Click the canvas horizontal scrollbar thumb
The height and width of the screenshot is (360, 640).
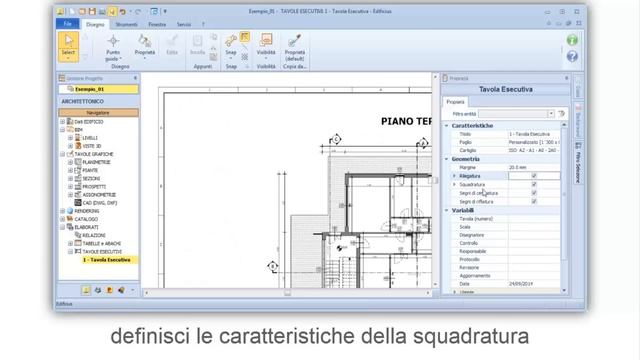pos(287,293)
